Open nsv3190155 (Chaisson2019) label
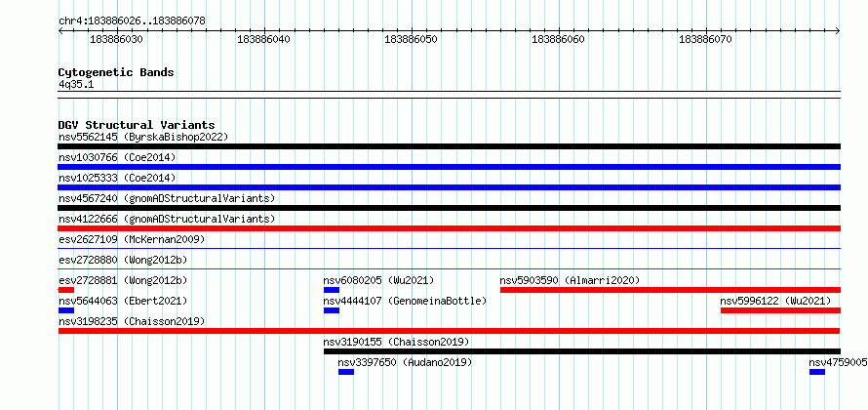 click(x=396, y=342)
